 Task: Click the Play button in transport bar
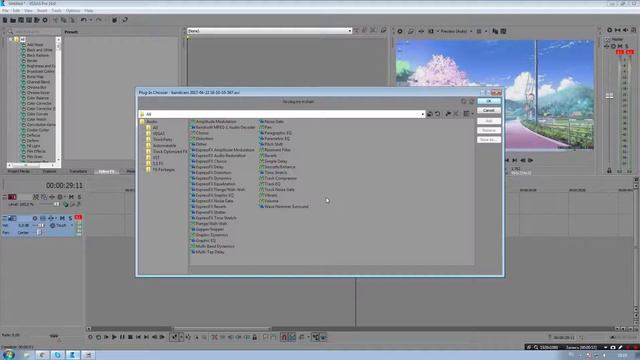(x=114, y=337)
